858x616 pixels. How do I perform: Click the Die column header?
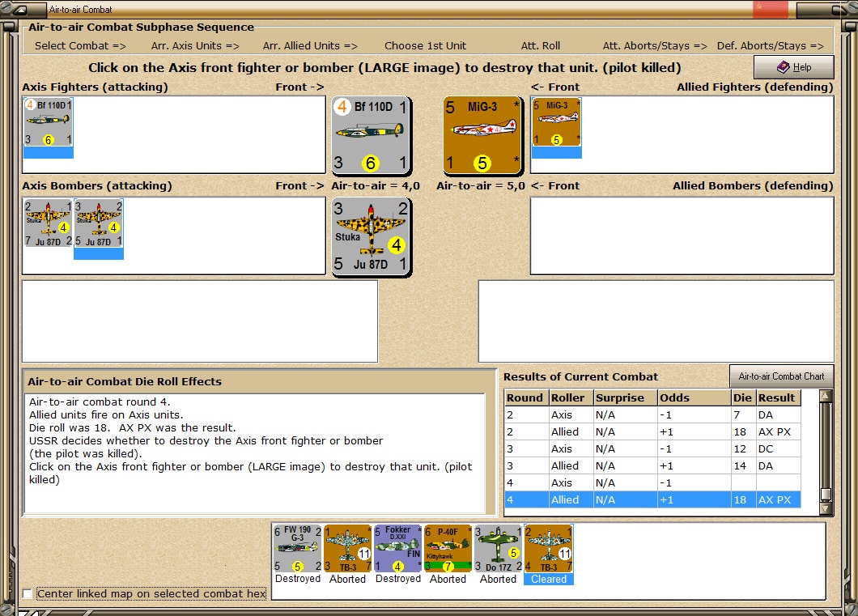pos(744,397)
